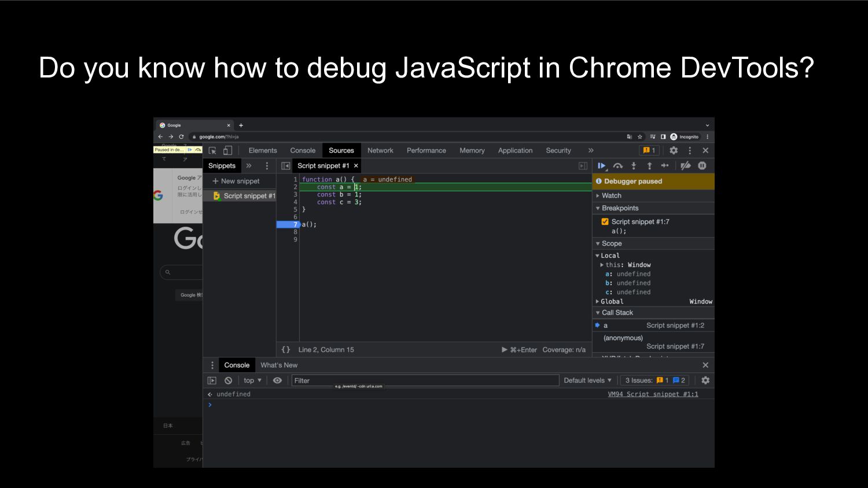868x488 pixels.
Task: Open the Incognito profile chip
Action: click(x=685, y=137)
